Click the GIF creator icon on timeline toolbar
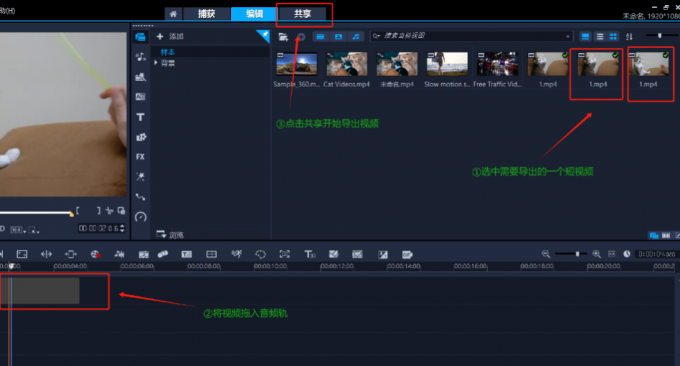Image resolution: width=680 pixels, height=366 pixels. (407, 255)
